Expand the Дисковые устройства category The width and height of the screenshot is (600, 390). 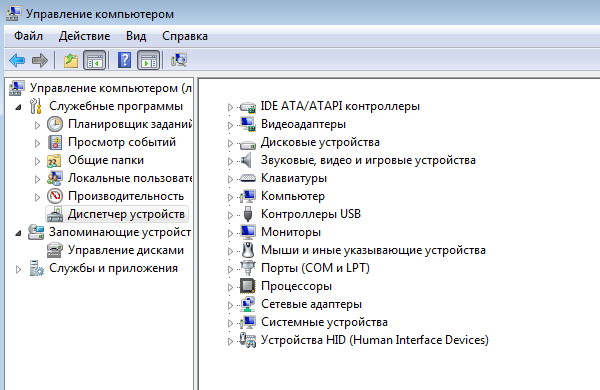tap(230, 143)
